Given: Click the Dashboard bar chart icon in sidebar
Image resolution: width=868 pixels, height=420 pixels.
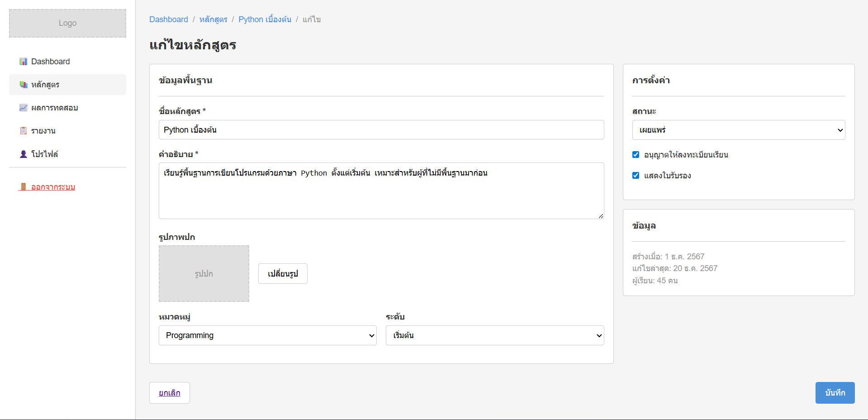Looking at the screenshot, I should pyautogui.click(x=24, y=62).
